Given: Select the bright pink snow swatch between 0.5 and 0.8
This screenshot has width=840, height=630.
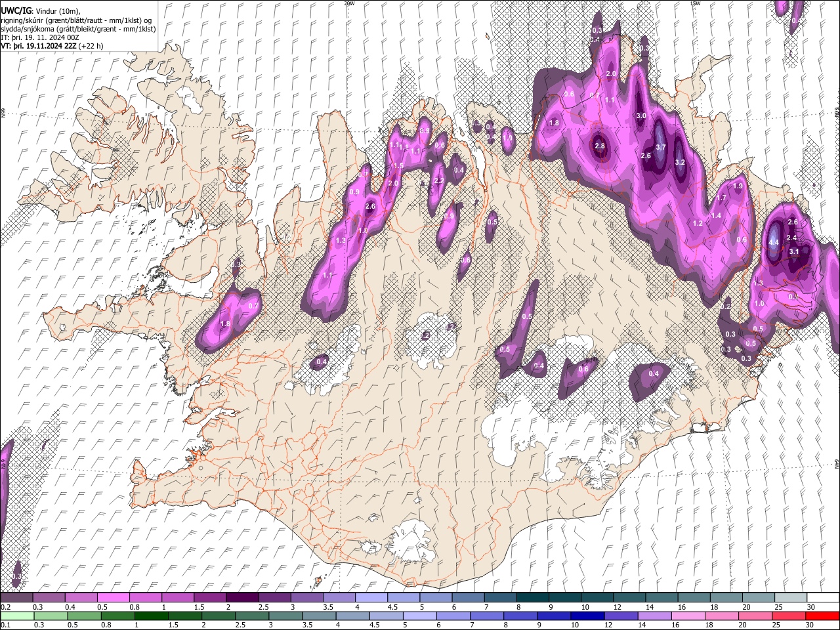Looking at the screenshot, I should (x=113, y=597).
